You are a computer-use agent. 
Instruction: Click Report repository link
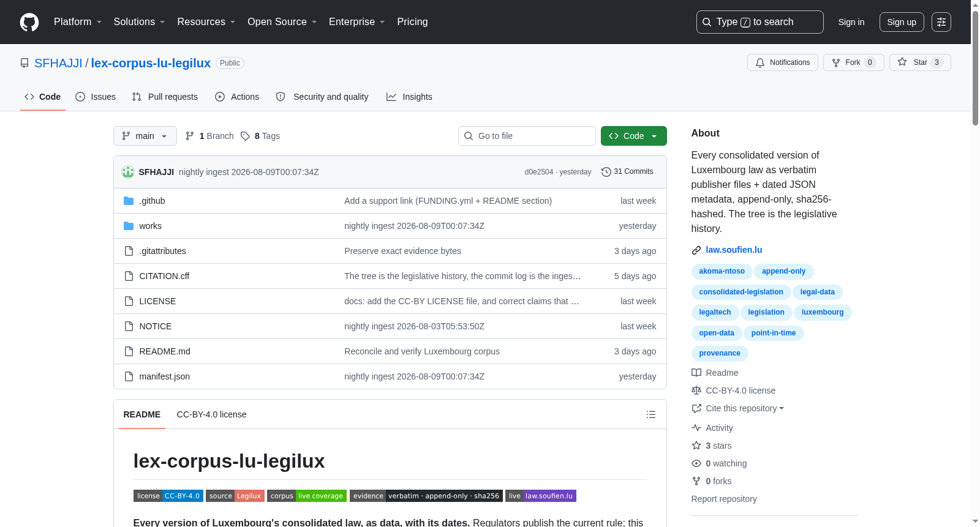pos(724,499)
